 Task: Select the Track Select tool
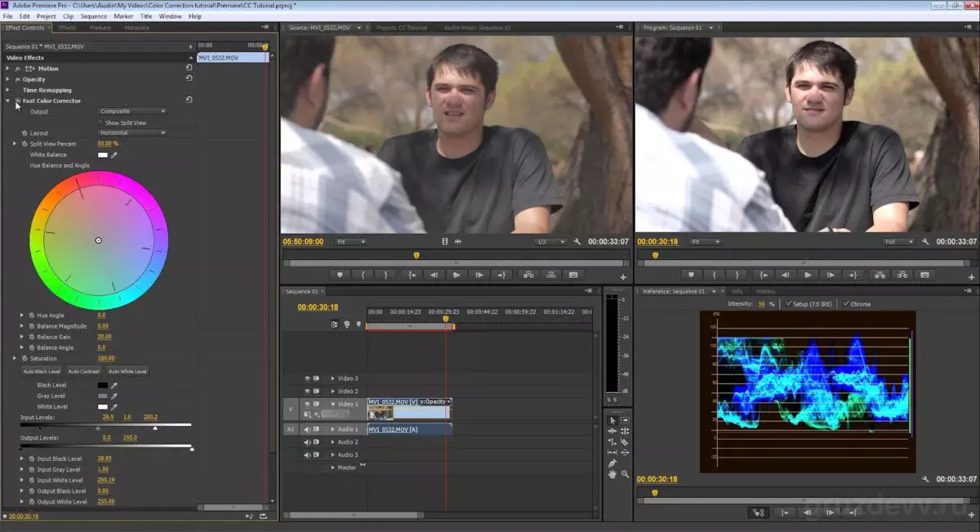click(625, 421)
